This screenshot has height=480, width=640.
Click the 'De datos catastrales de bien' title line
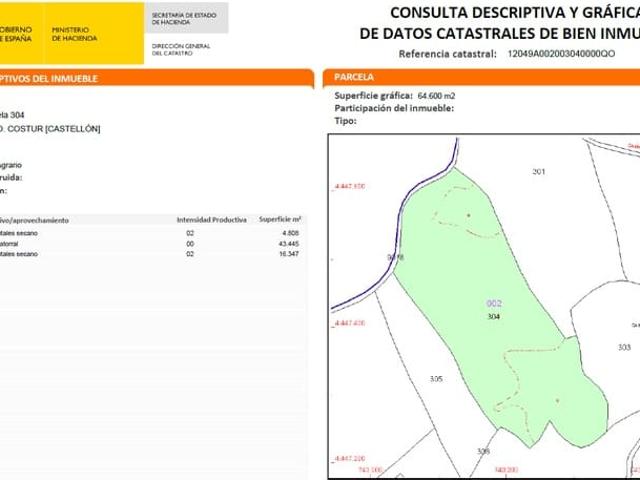500,33
